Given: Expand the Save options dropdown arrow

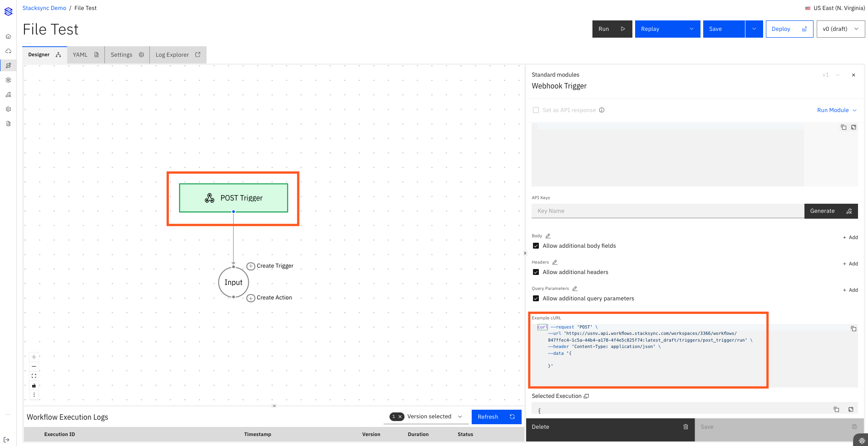Looking at the screenshot, I should tap(754, 29).
